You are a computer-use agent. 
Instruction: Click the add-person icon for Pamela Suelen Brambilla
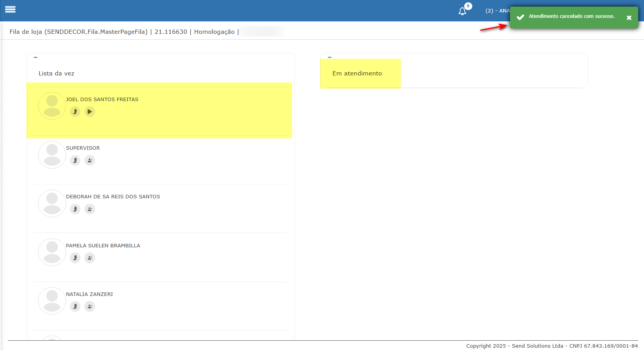pos(90,258)
